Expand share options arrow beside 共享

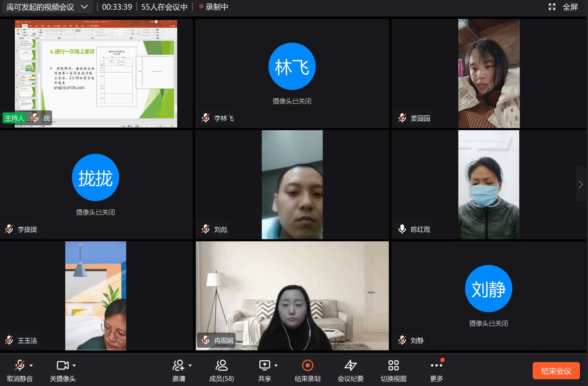pyautogui.click(x=276, y=365)
